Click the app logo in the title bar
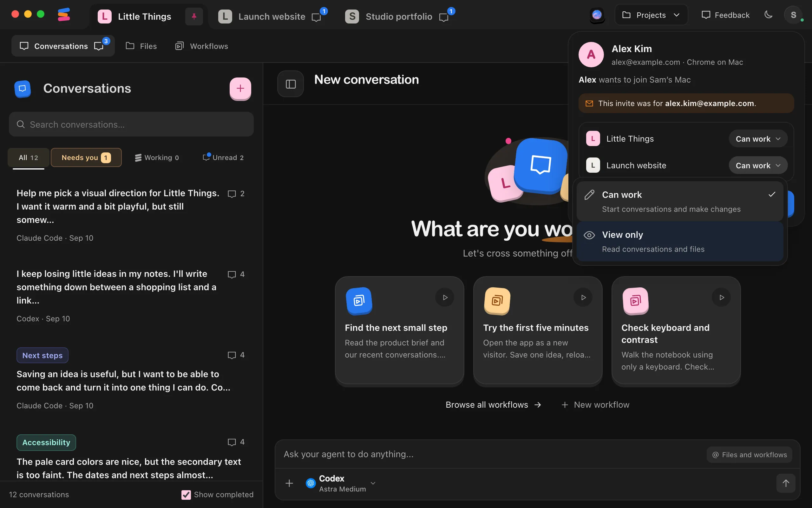The height and width of the screenshot is (508, 812). pos(64,15)
